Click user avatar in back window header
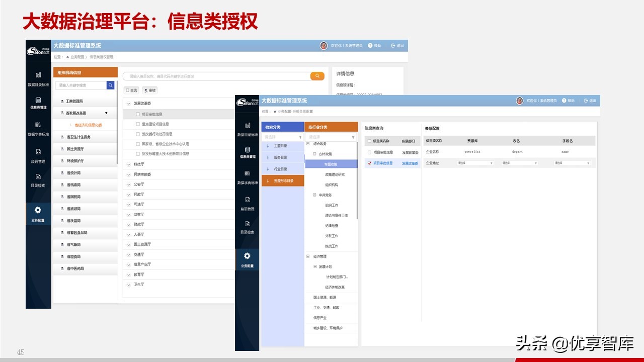Screen dimensions: 644x362 tap(324, 45)
